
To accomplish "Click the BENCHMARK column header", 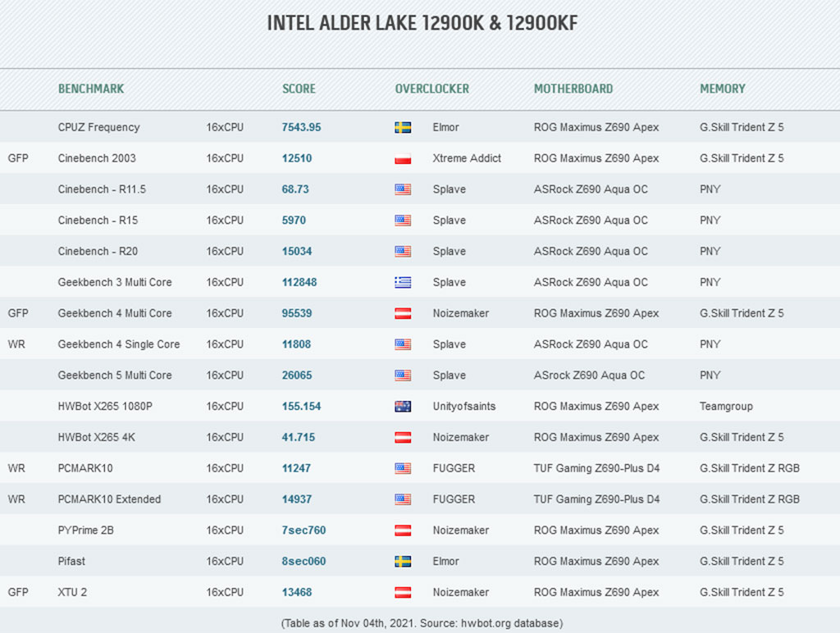I will (x=91, y=89).
